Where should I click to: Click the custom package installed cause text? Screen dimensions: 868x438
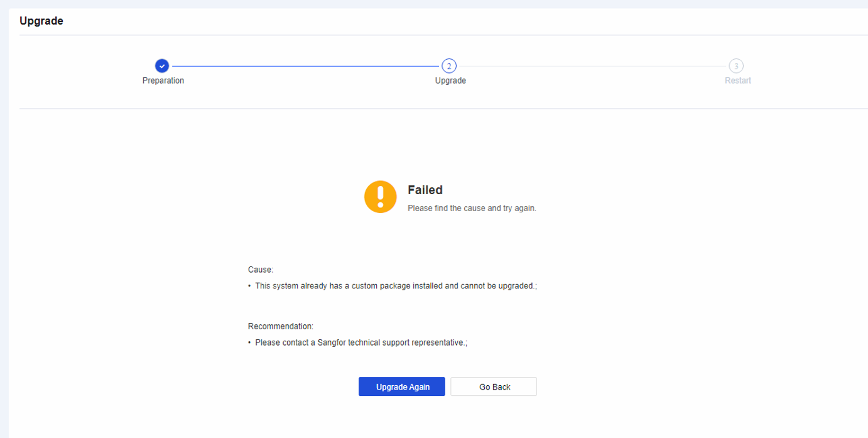[x=396, y=285]
